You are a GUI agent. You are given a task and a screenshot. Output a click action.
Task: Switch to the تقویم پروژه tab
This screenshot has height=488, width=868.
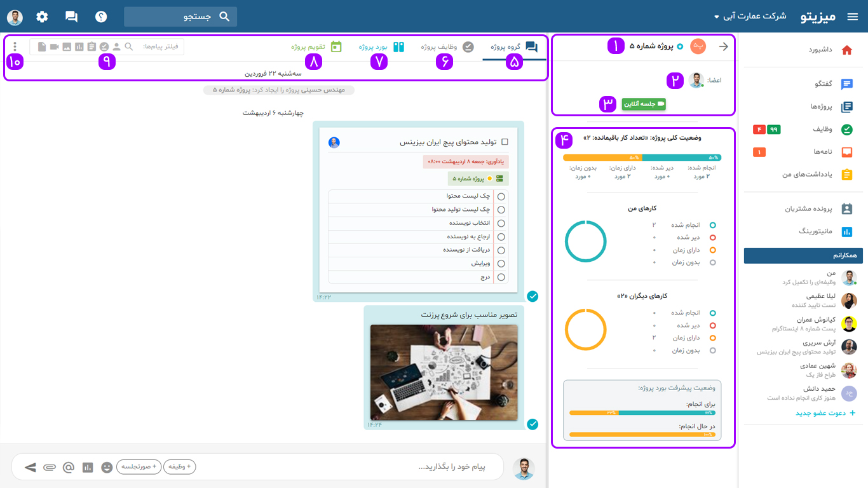(x=316, y=46)
